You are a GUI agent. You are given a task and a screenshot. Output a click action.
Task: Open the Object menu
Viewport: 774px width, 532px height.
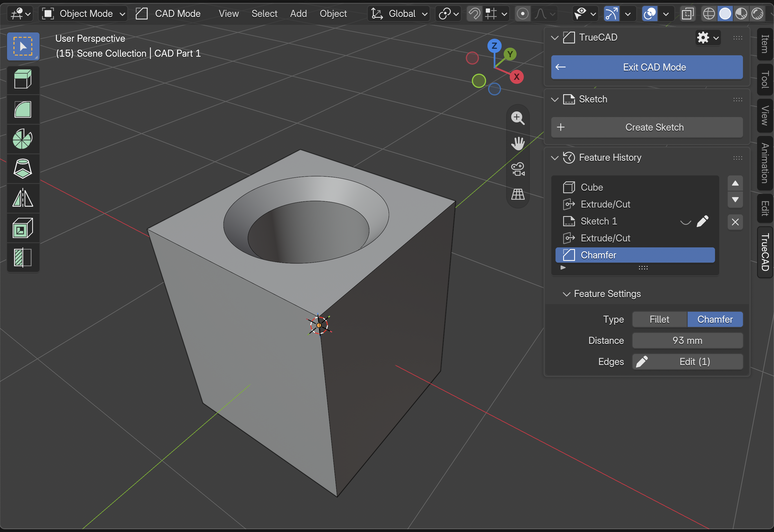[x=333, y=14]
